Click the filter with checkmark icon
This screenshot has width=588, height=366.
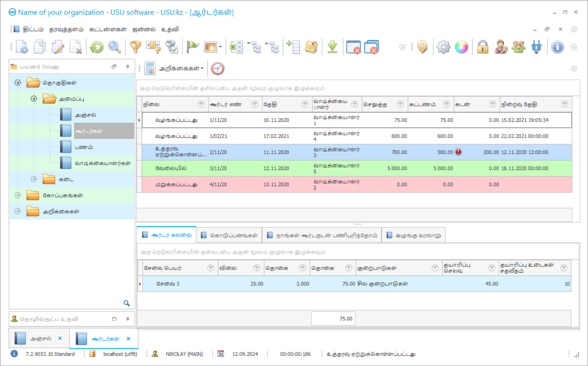(171, 47)
